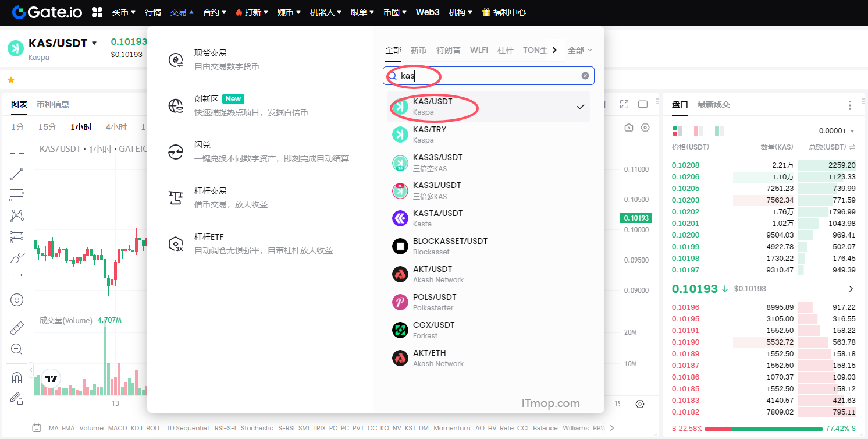Screen dimensions: 868x439
Task: Click the favorite star icon
Action: (11, 80)
